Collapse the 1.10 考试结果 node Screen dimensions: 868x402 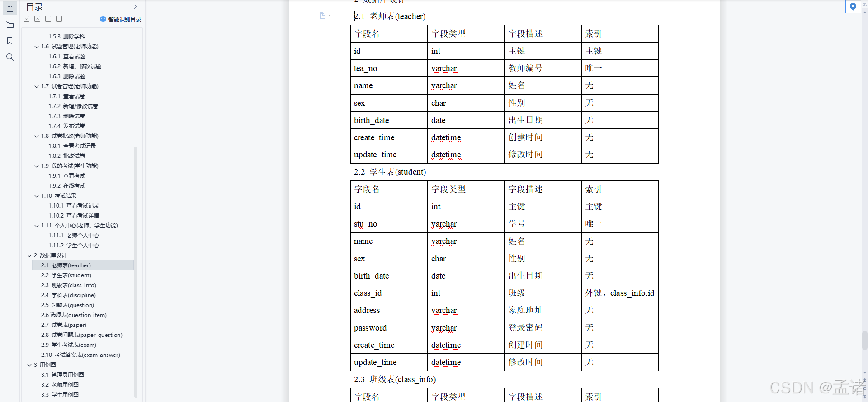click(37, 196)
